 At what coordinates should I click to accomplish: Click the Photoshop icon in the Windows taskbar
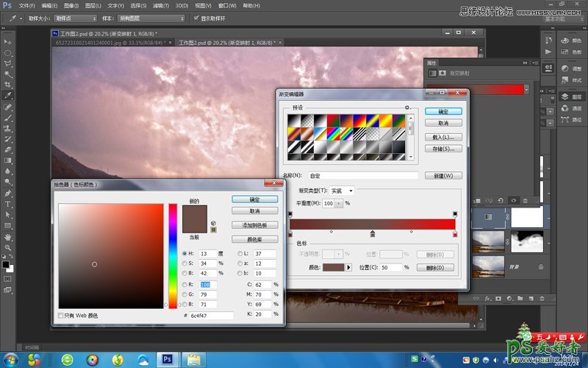[168, 359]
